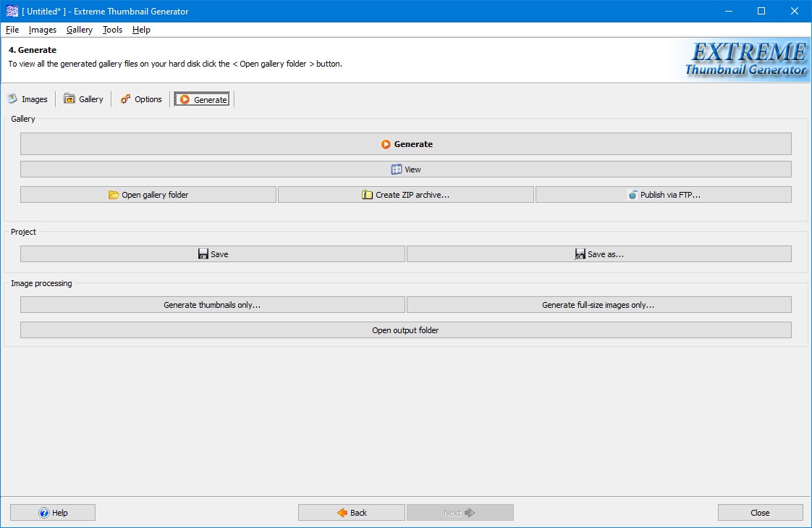Click Generate full-size images only button

point(599,305)
